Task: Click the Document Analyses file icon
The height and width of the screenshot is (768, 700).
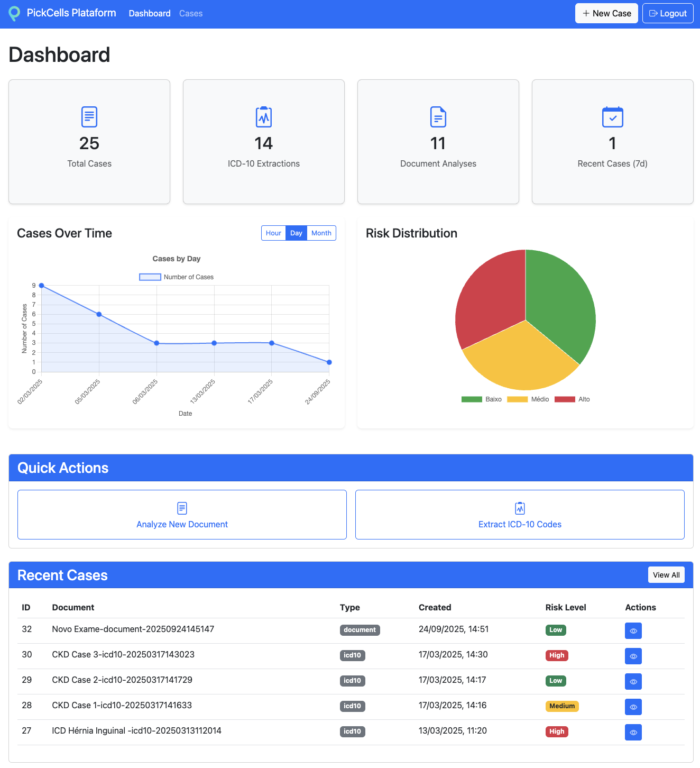Action: click(x=438, y=117)
